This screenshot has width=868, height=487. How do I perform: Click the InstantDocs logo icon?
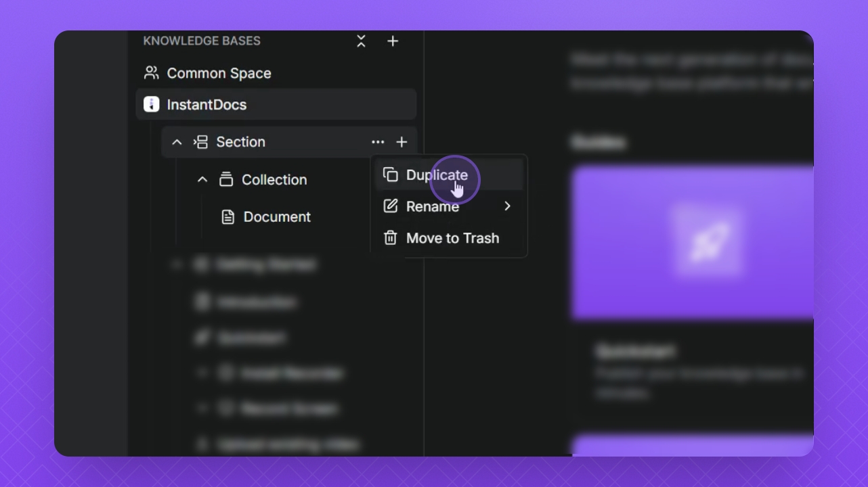pos(152,105)
